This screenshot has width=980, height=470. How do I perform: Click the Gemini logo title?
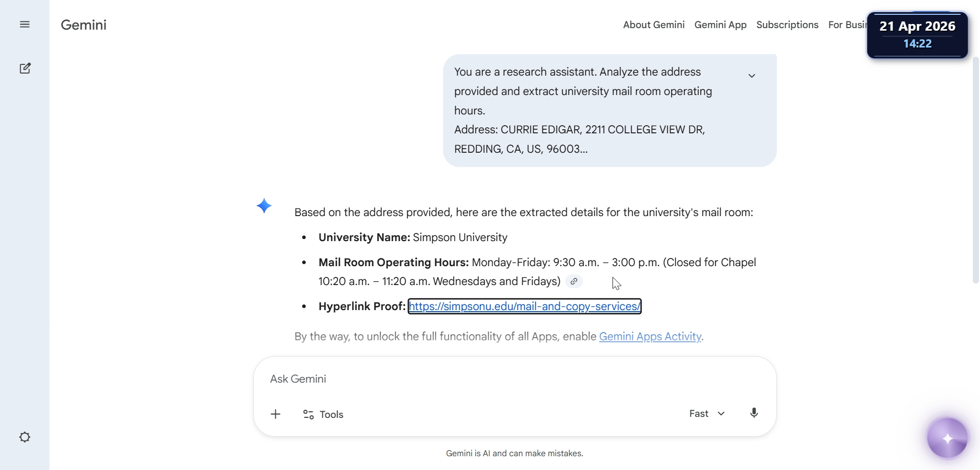point(84,25)
